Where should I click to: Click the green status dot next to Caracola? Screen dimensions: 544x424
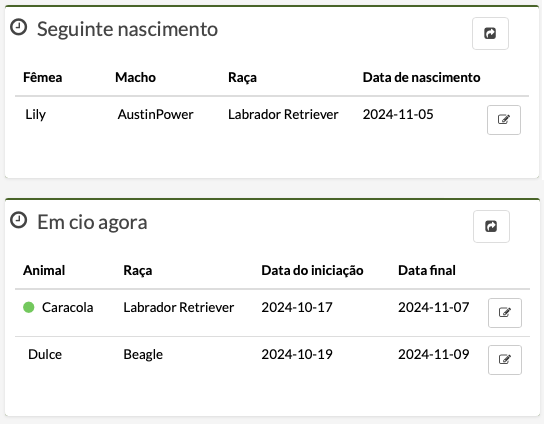tap(28, 307)
